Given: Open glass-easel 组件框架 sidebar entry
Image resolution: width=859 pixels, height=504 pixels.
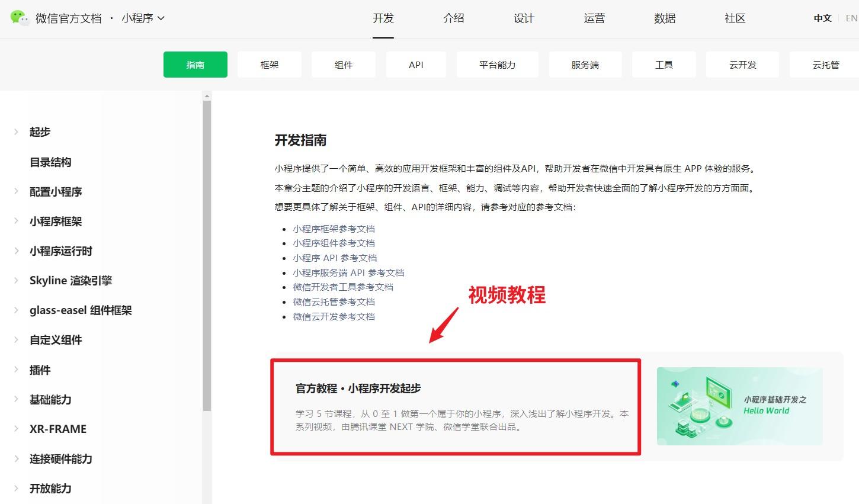Looking at the screenshot, I should [81, 310].
